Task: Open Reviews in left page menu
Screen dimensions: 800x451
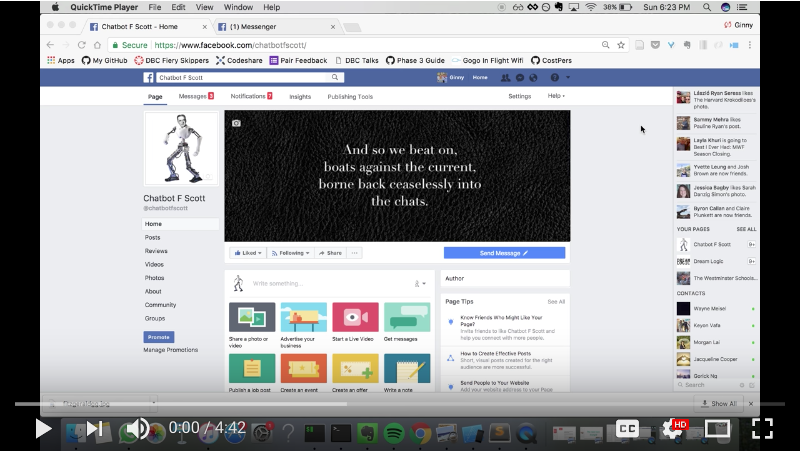Action: 156,251
